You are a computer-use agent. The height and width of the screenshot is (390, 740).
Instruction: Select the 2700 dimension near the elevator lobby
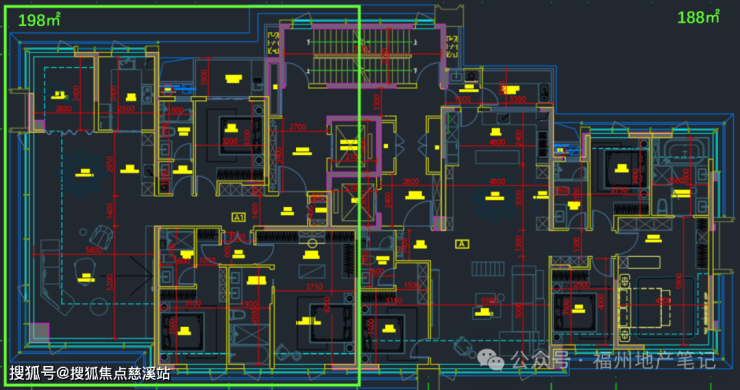click(298, 127)
